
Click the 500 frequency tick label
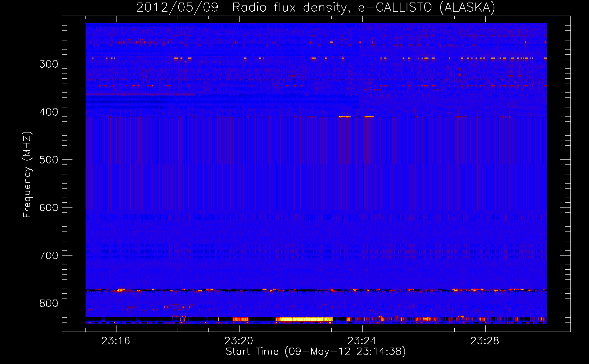click(49, 160)
